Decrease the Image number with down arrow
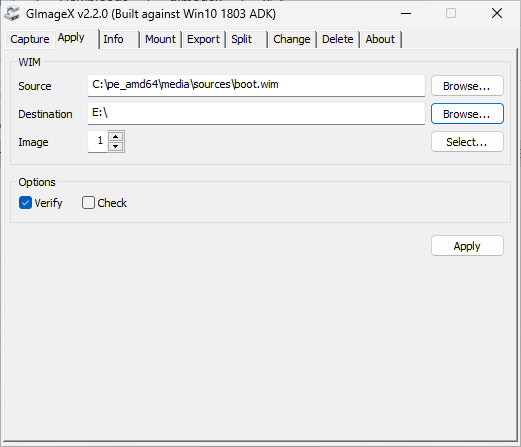Image resolution: width=521 pixels, height=447 pixels. point(116,147)
